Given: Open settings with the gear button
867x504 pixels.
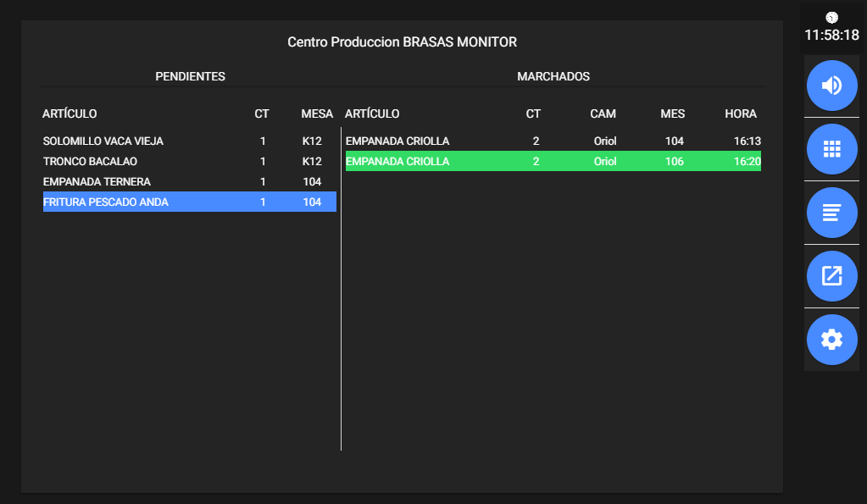Looking at the screenshot, I should click(831, 340).
